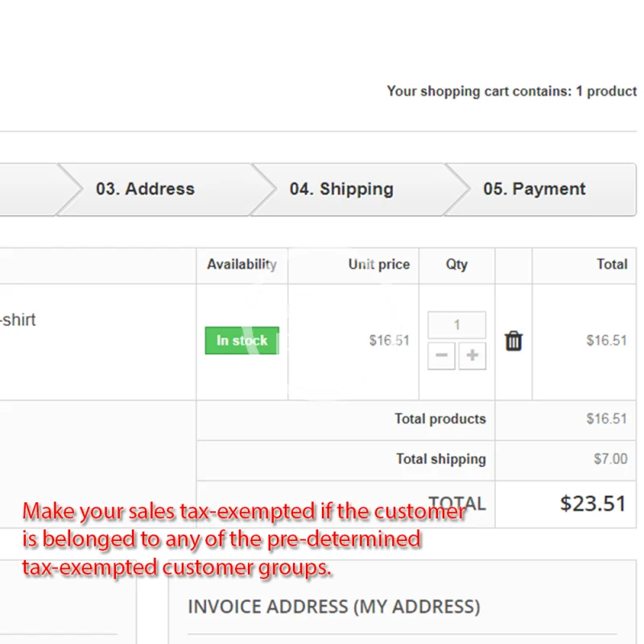
Task: Click the Invoice Address heading
Action: point(333,606)
